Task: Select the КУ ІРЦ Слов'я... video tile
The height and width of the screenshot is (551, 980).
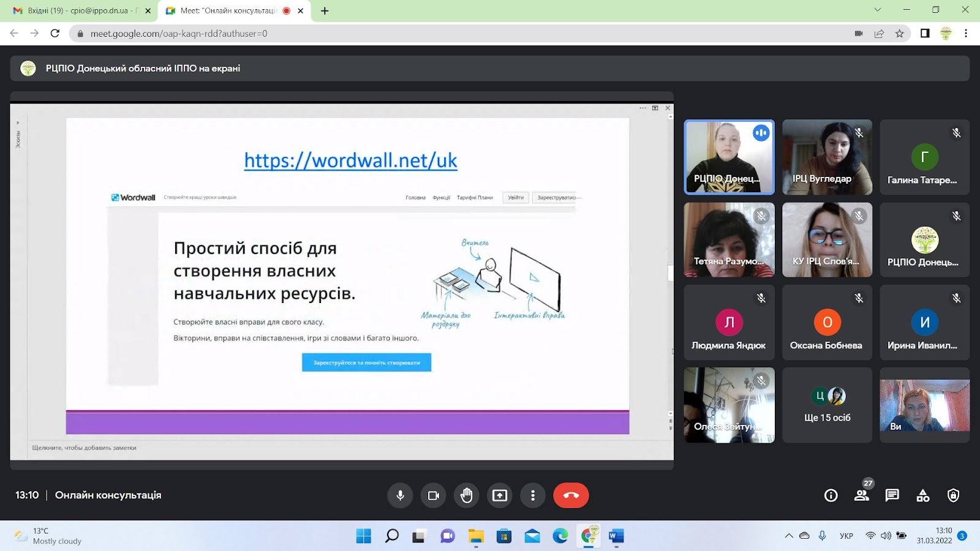Action: click(827, 240)
